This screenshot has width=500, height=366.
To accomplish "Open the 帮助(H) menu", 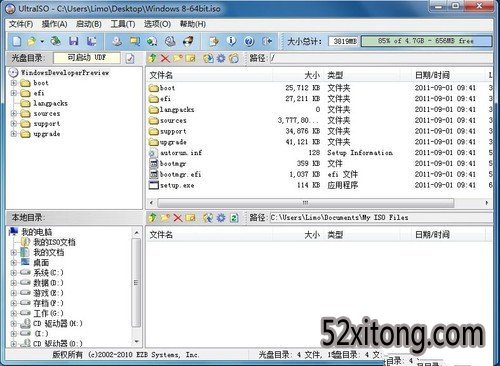I will pos(193,24).
